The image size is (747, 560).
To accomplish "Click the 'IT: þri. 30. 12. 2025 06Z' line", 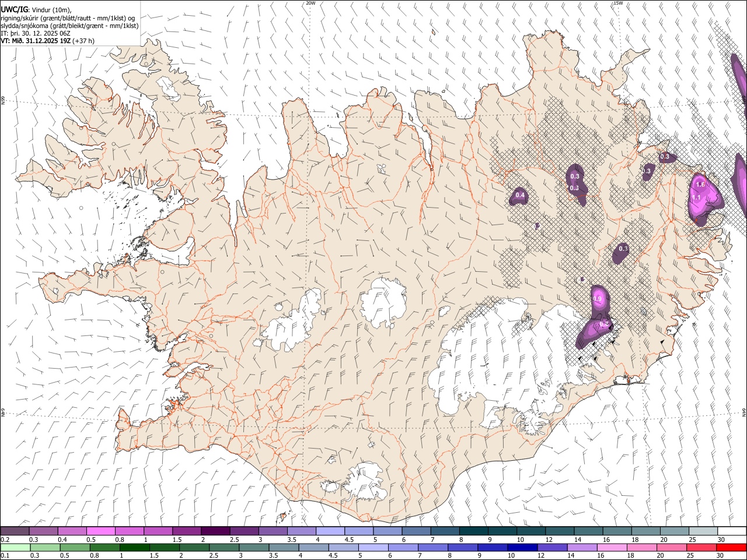I will click(36, 33).
